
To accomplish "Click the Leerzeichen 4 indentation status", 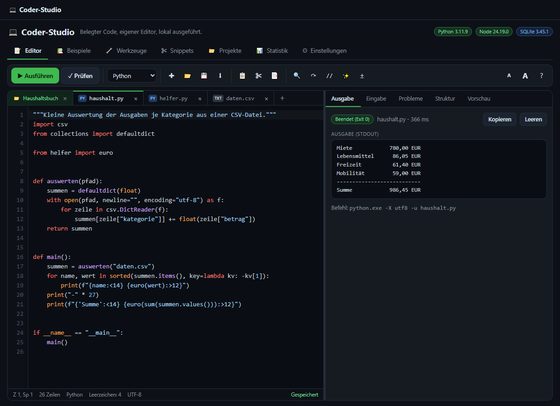I will pos(105,395).
